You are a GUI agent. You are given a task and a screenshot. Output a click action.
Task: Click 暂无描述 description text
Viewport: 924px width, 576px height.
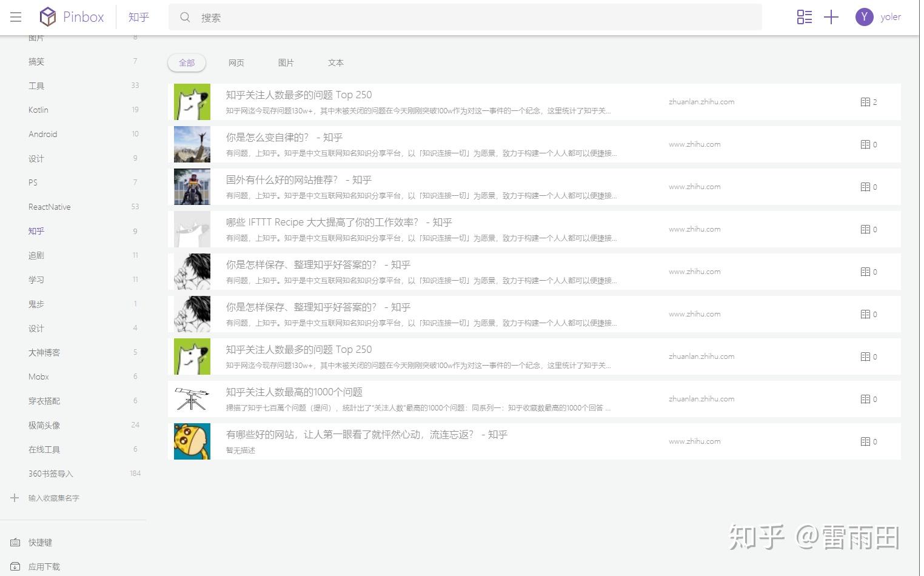click(x=241, y=450)
